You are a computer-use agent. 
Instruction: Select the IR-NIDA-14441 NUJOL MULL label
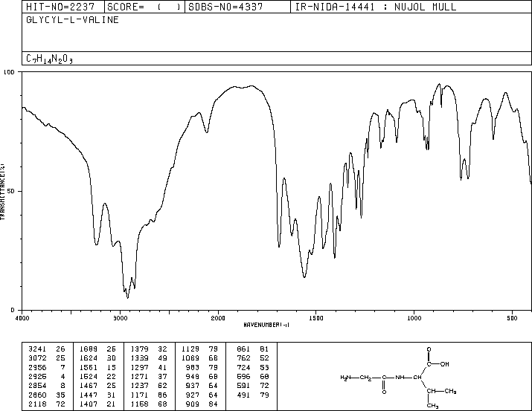coord(376,7)
